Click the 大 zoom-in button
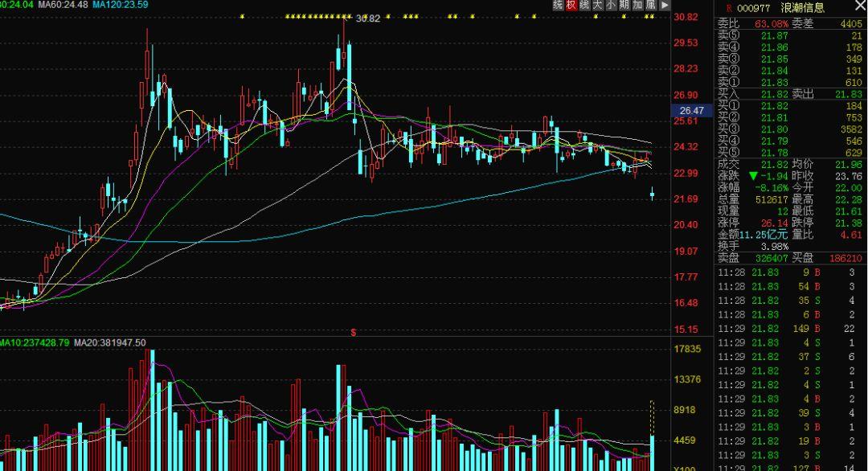The height and width of the screenshot is (471, 868). (x=598, y=5)
